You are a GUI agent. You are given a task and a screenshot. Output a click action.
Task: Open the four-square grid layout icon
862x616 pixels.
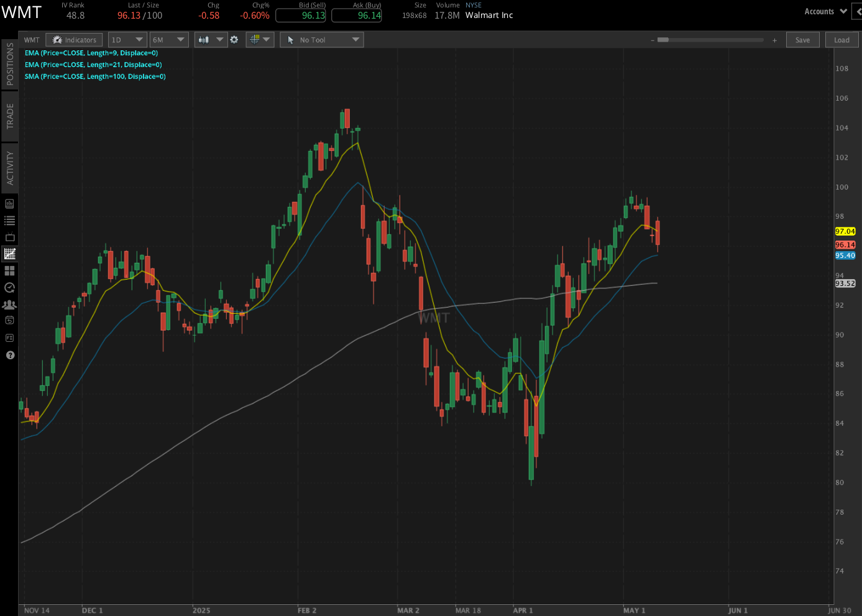(x=9, y=271)
